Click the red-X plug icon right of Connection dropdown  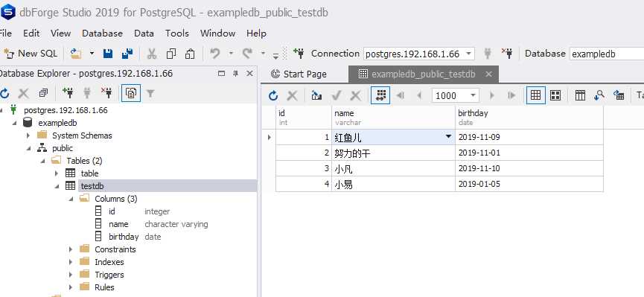(x=507, y=54)
